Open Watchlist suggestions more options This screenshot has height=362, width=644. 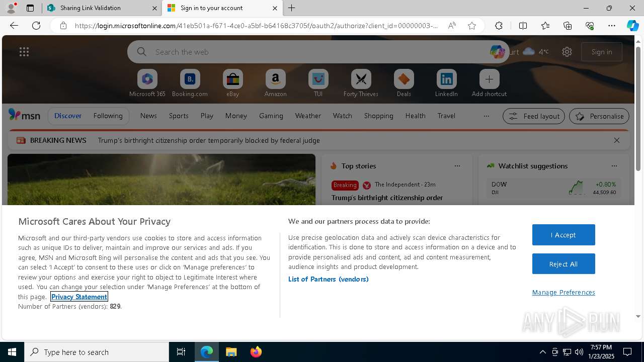[614, 166]
